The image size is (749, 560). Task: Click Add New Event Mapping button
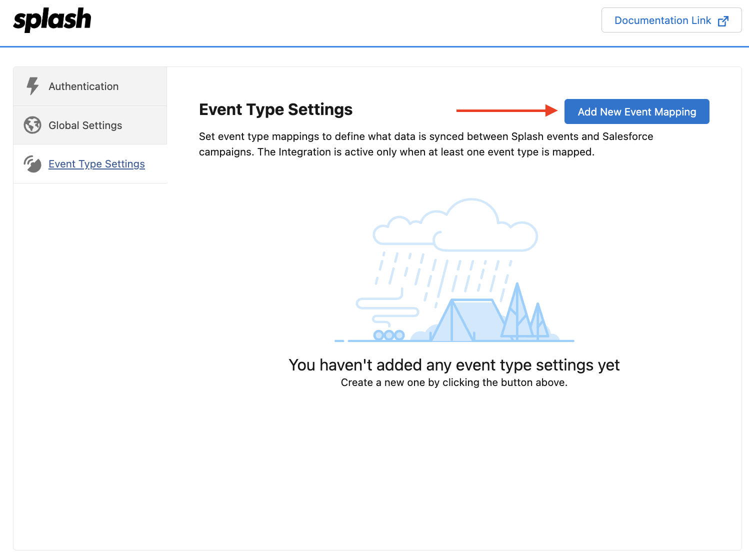636,111
